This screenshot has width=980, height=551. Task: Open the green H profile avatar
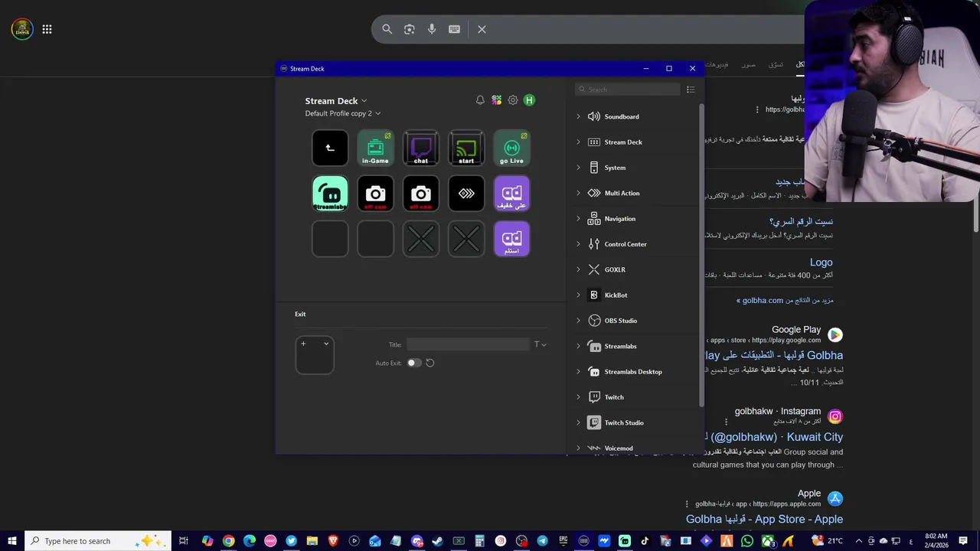[x=529, y=100]
